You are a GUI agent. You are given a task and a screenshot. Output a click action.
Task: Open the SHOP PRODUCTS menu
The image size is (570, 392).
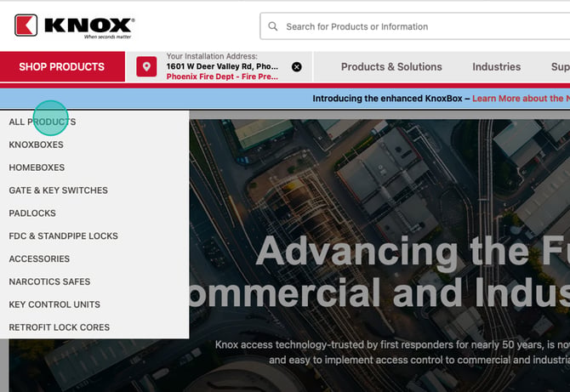tap(62, 67)
